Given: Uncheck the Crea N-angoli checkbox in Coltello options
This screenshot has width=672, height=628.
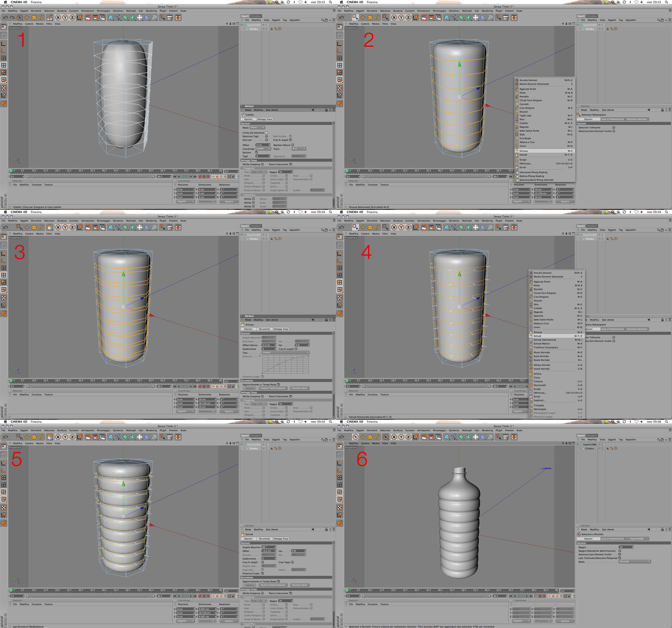Looking at the screenshot, I should coord(290,140).
